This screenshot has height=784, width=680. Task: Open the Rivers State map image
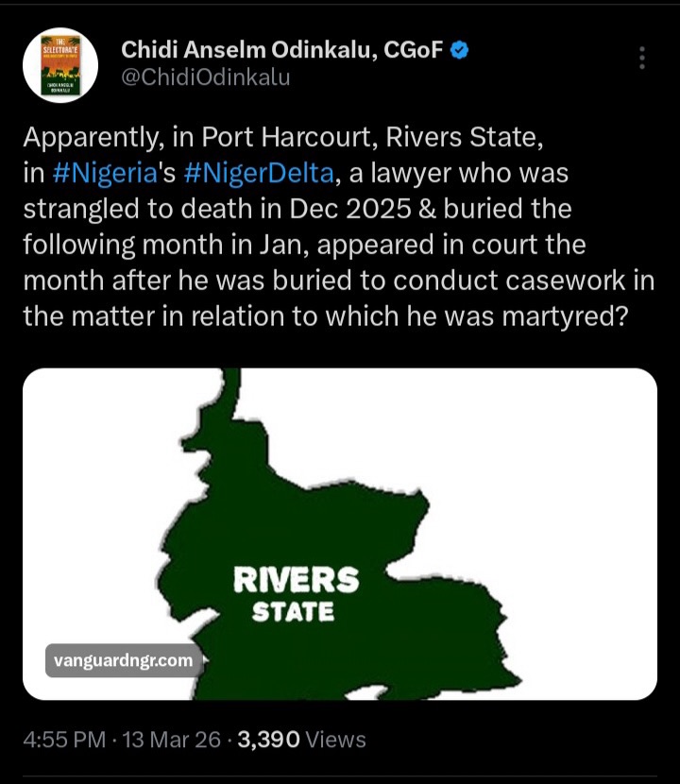pos(340,529)
